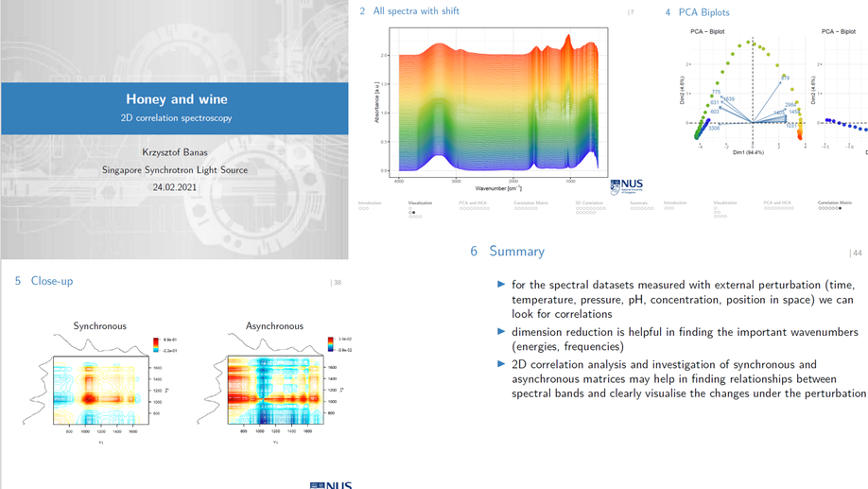Click the first Summary bullet arrow

(501, 284)
